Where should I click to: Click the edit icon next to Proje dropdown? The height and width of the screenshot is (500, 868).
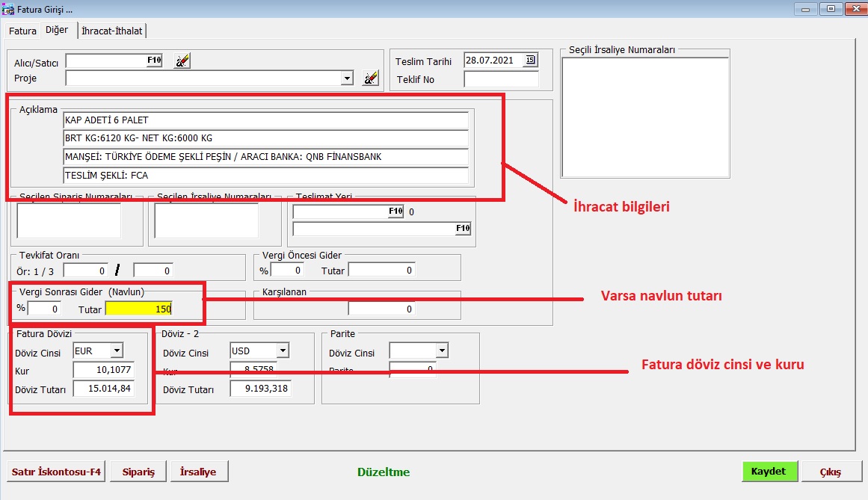(370, 78)
